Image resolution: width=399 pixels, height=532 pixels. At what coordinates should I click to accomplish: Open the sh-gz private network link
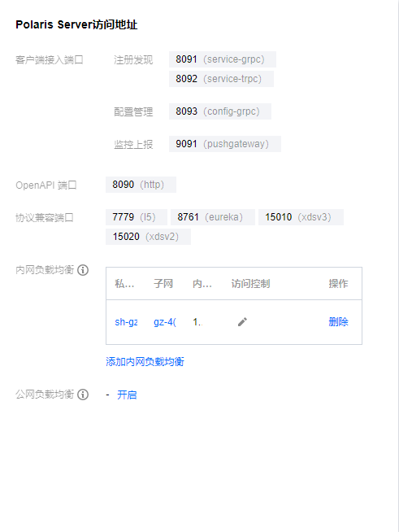pos(126,321)
